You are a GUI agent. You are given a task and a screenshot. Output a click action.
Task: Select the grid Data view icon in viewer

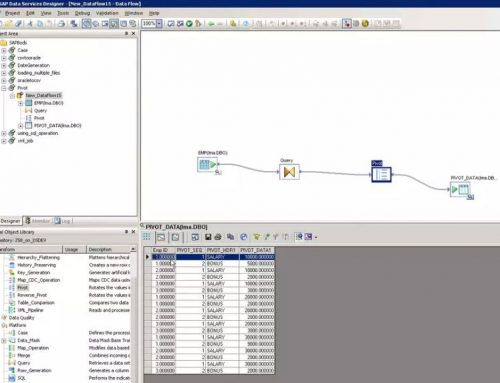(x=147, y=237)
